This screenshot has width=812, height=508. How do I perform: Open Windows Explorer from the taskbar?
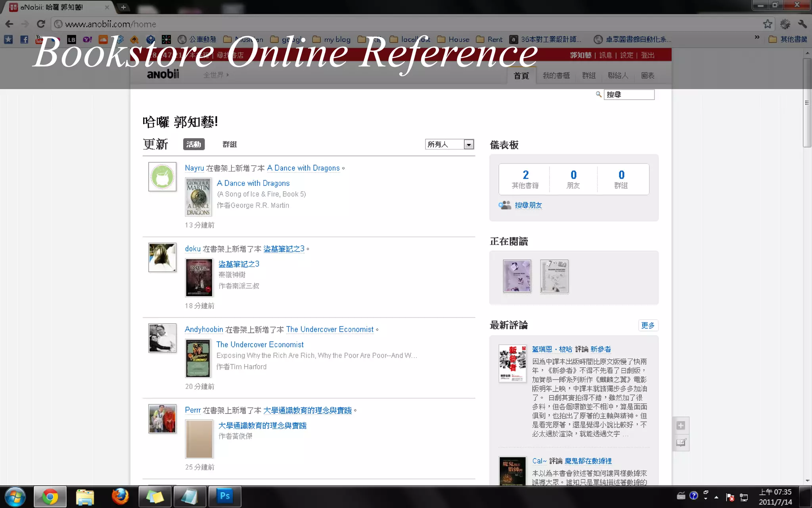pyautogui.click(x=85, y=496)
